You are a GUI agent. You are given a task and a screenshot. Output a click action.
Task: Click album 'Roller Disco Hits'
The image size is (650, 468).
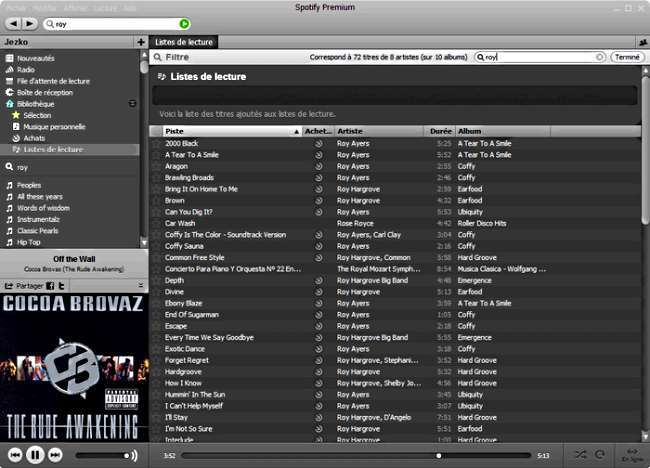[x=482, y=223]
